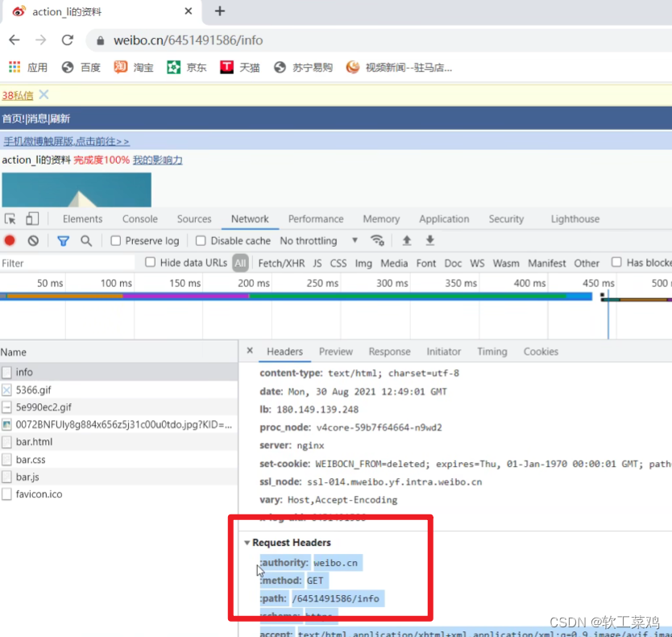This screenshot has height=637, width=672.
Task: Click the profile banner image
Action: click(x=77, y=190)
